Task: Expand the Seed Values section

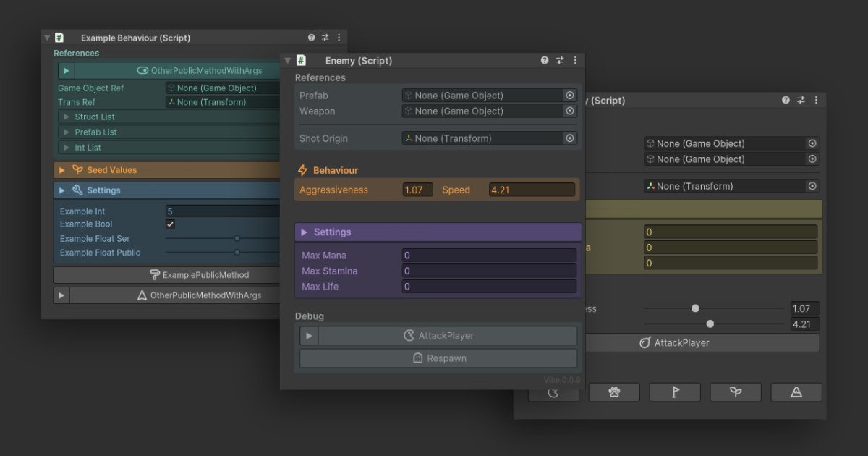Action: [61, 169]
